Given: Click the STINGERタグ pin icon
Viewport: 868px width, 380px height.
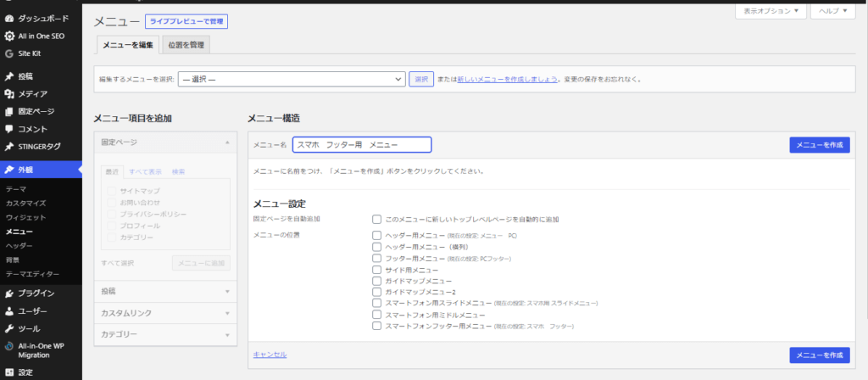Looking at the screenshot, I should point(8,147).
